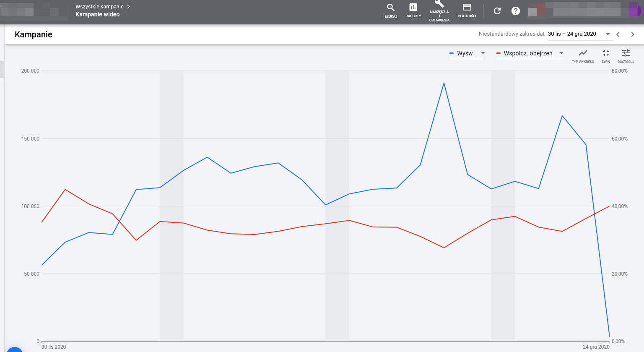Click the 30 lis – 24 gru 2020 date field

click(x=572, y=34)
